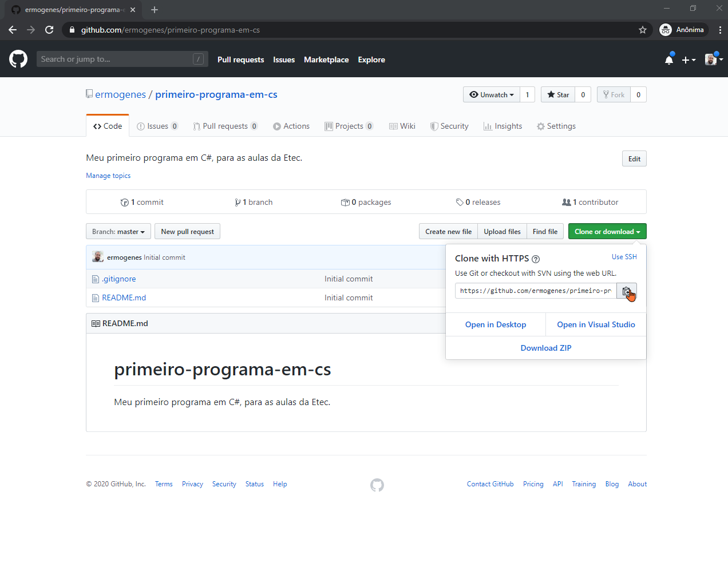Click the README.md file icon in list
728x563 pixels.
point(96,298)
